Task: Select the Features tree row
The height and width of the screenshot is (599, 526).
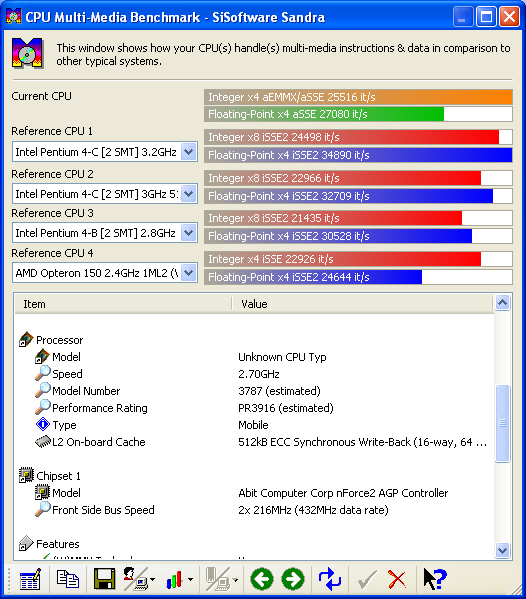Action: (49, 544)
